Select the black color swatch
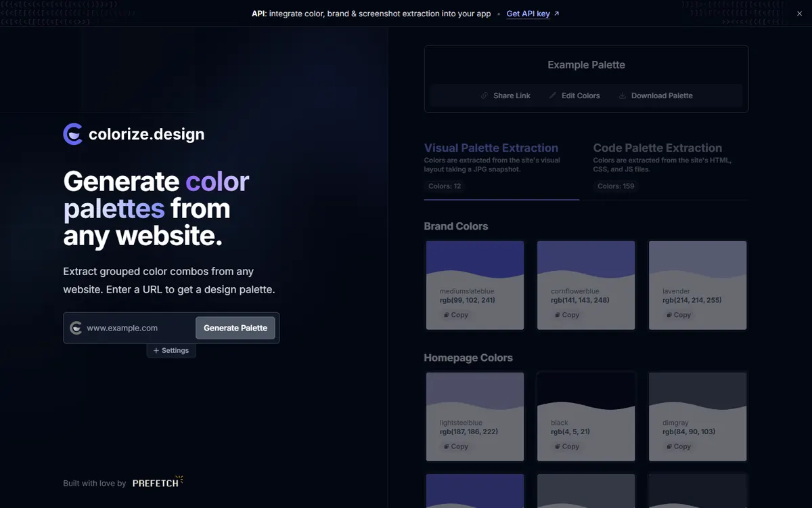The height and width of the screenshot is (508, 812). (x=586, y=417)
